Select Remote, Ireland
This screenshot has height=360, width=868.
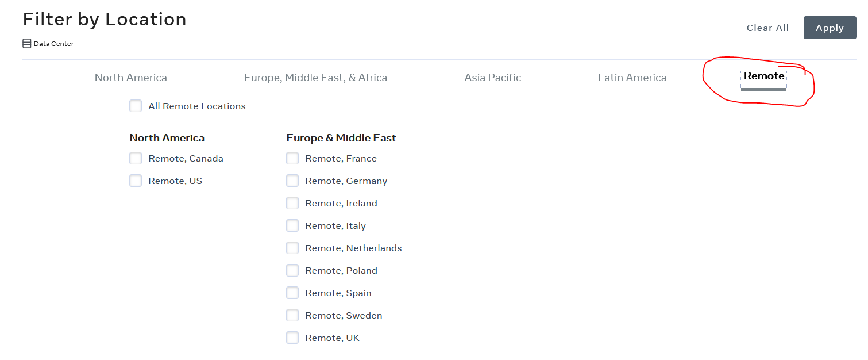coord(292,202)
